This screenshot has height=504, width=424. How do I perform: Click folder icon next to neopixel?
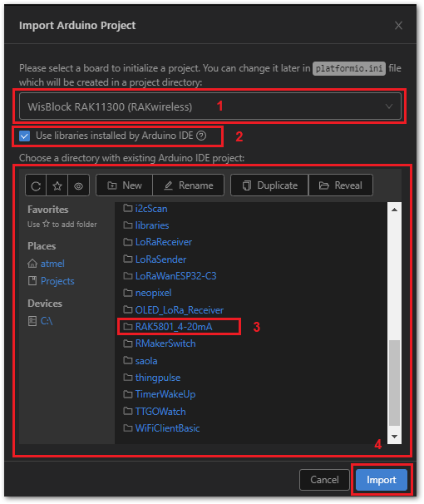click(128, 293)
